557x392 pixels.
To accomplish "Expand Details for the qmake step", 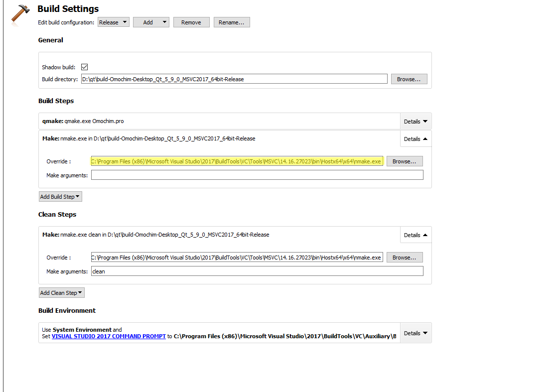I will (416, 122).
